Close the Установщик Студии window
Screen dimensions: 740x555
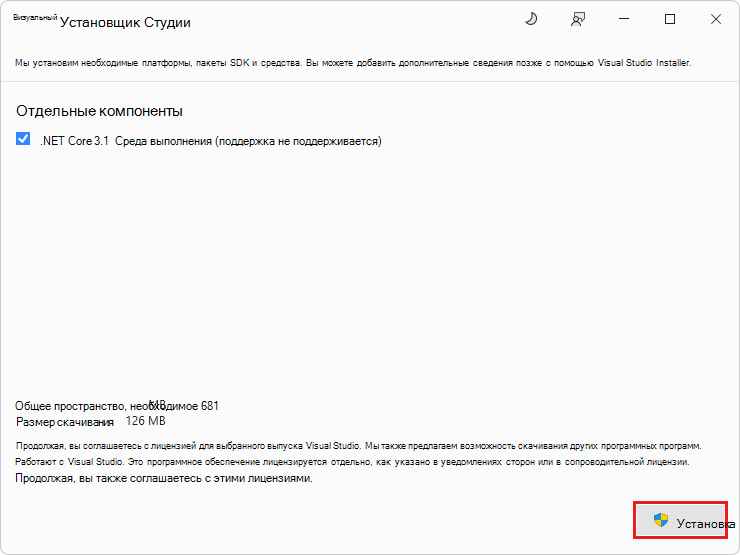click(x=715, y=19)
